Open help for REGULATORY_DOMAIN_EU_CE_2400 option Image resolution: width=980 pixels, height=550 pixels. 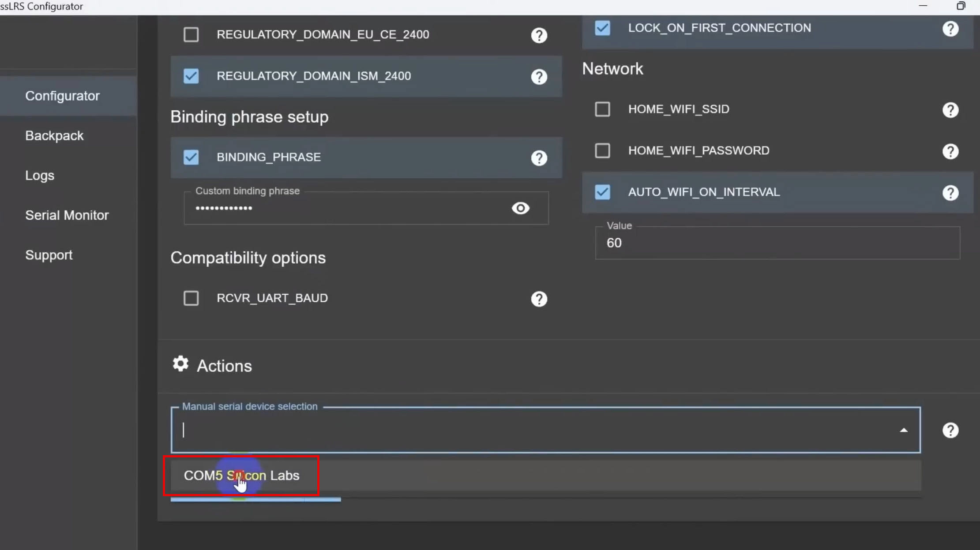539,35
